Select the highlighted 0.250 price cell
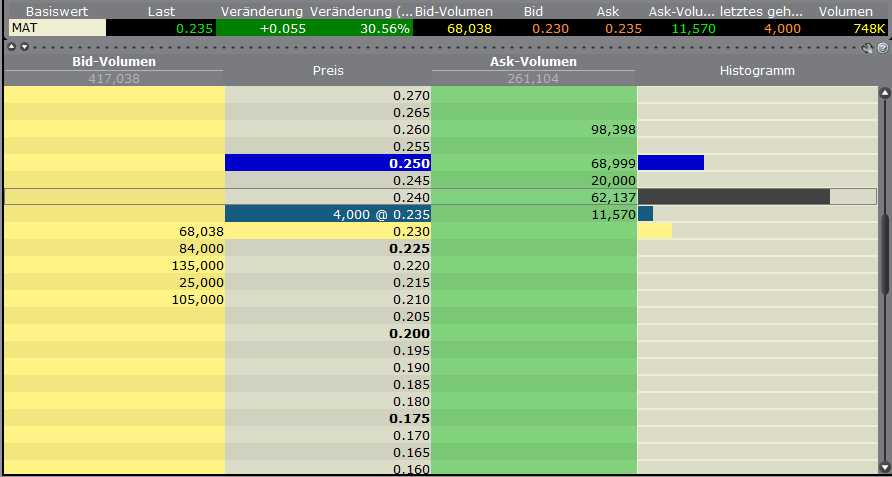The width and height of the screenshot is (892, 477). coord(328,162)
